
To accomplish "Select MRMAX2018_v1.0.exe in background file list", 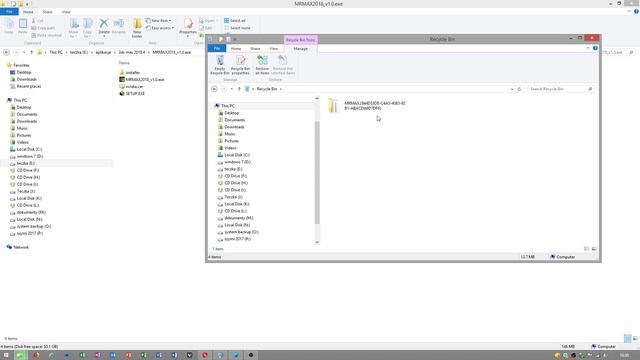I will click(145, 80).
